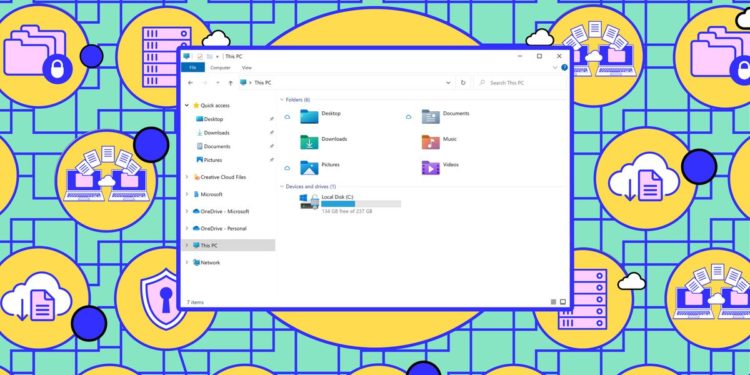Open the View ribbon tab

(246, 68)
